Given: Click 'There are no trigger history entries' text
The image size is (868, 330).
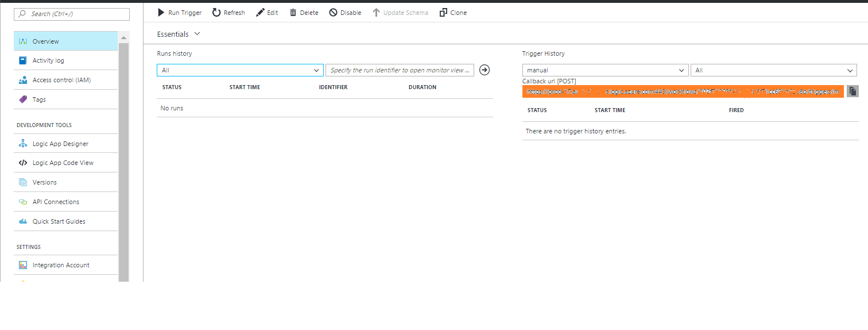Looking at the screenshot, I should (576, 131).
